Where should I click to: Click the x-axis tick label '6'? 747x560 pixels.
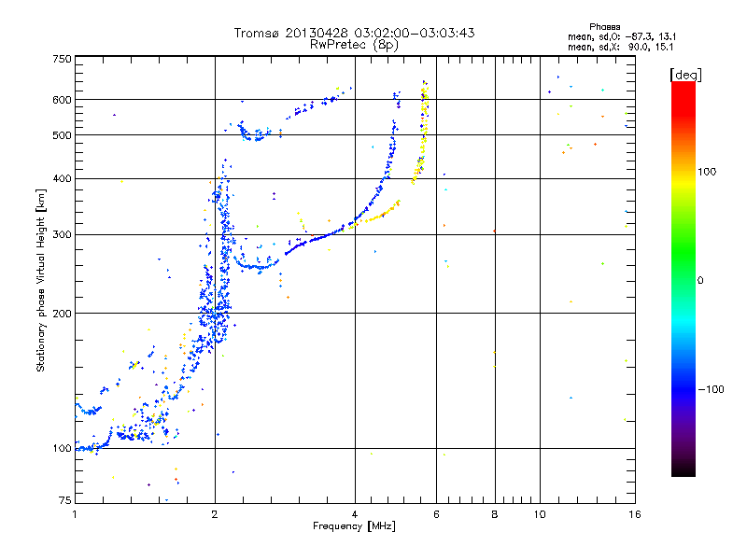coord(436,514)
